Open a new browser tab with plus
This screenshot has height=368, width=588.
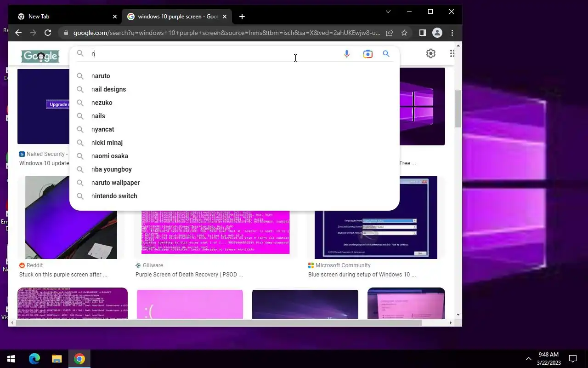tap(242, 17)
